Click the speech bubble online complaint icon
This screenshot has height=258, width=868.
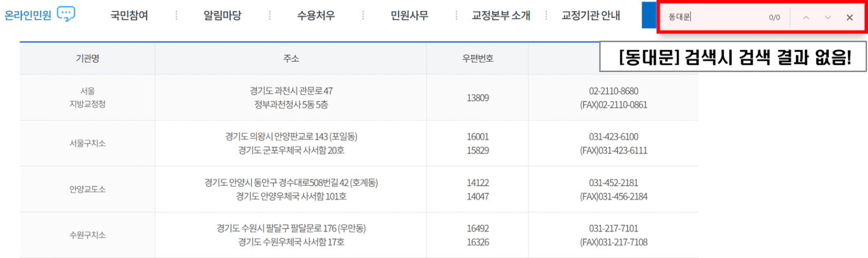click(x=66, y=14)
